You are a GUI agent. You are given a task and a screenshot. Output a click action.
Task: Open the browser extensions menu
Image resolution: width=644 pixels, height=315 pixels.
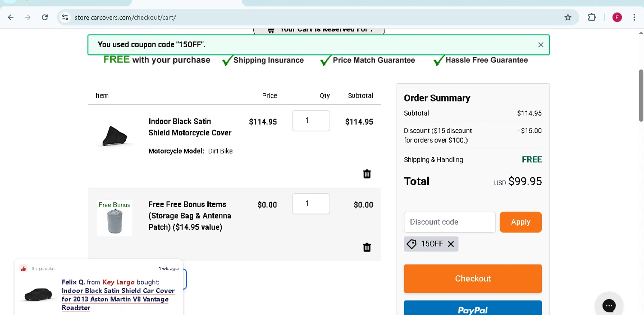click(592, 17)
